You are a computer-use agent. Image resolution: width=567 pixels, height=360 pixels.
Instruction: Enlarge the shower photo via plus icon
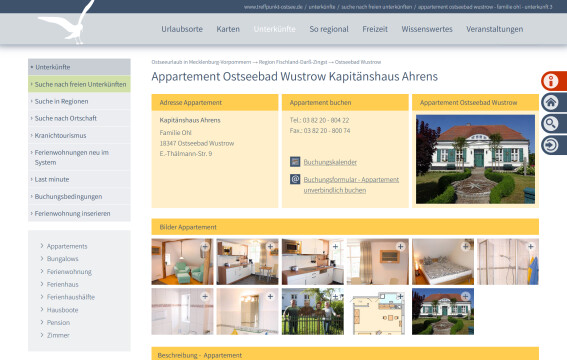[x=530, y=247]
